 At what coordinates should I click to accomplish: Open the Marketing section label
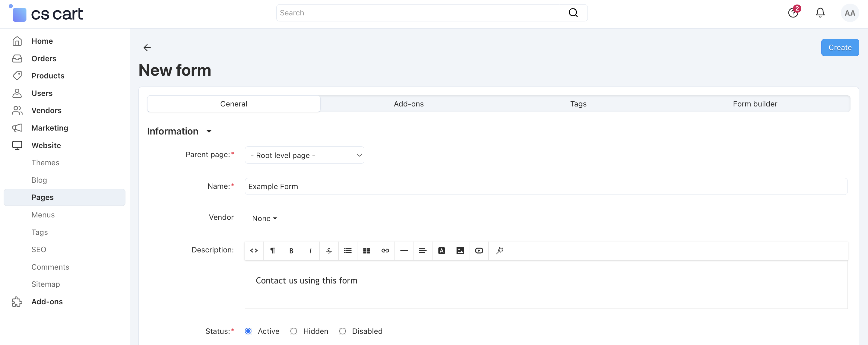[x=50, y=128]
